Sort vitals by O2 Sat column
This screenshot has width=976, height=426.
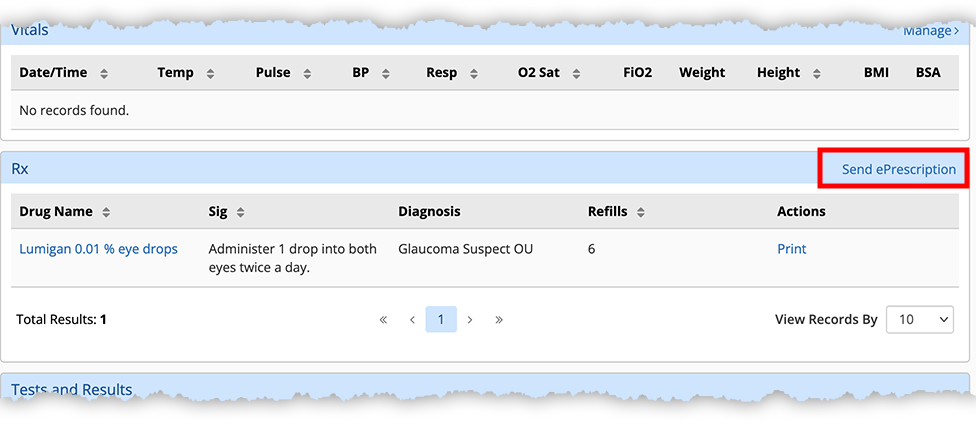[x=577, y=73]
